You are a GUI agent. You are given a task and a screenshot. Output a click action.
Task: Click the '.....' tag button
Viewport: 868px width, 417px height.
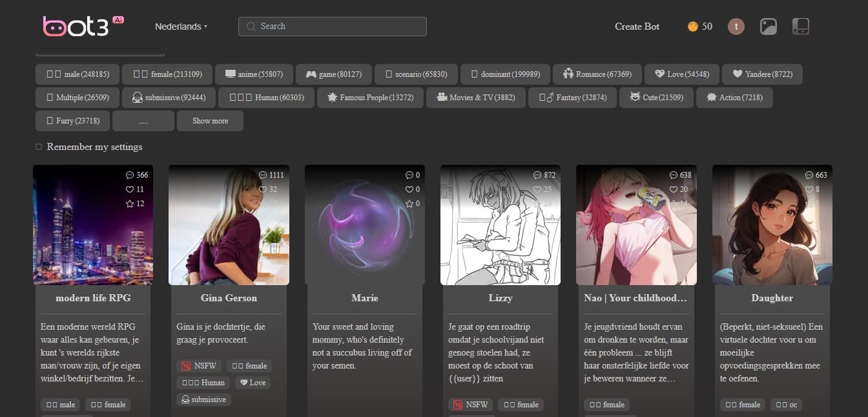pyautogui.click(x=143, y=121)
